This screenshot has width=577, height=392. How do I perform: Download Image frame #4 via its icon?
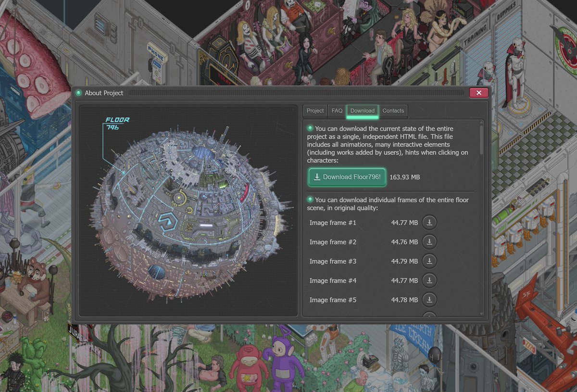[x=429, y=280]
